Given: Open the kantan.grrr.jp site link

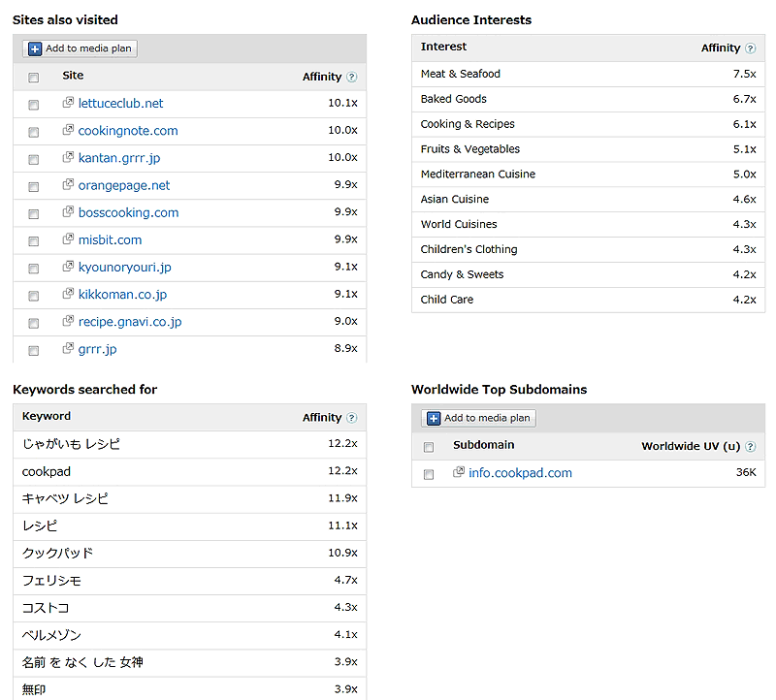Looking at the screenshot, I should tap(118, 158).
